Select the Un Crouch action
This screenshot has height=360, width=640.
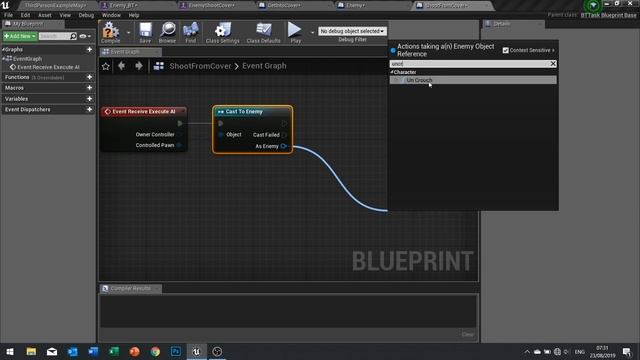(473, 80)
